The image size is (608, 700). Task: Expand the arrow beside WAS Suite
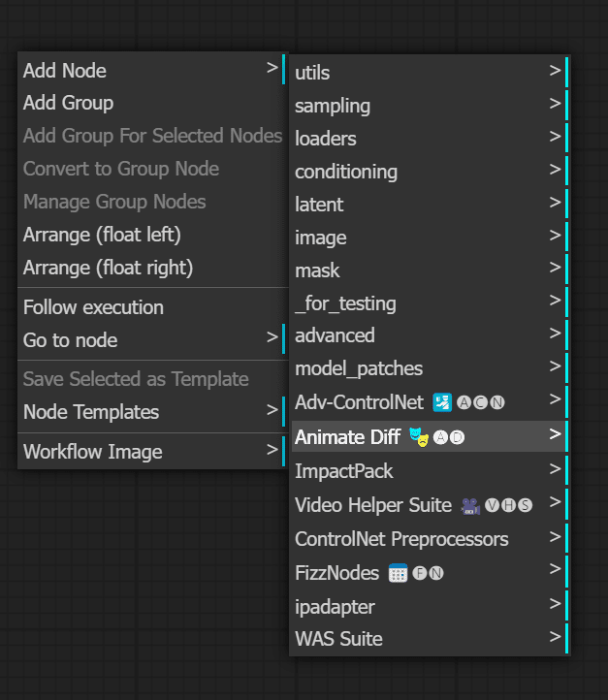(x=555, y=637)
